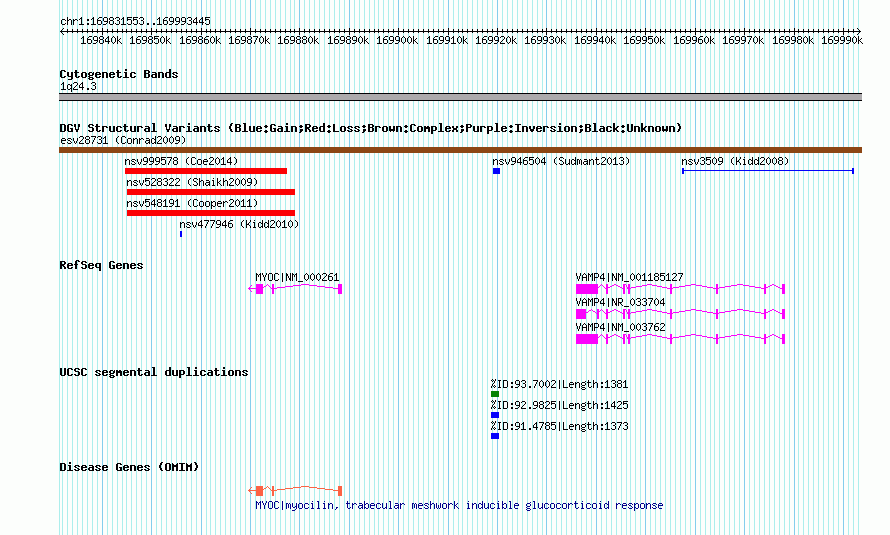The image size is (890, 535).
Task: Click the gray 1q24.3 cytogenetic band bar
Action: pyautogui.click(x=460, y=97)
